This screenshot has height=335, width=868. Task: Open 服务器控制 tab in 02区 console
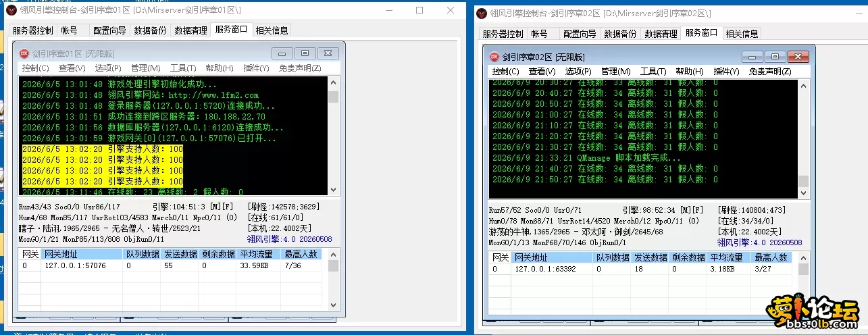tap(503, 34)
